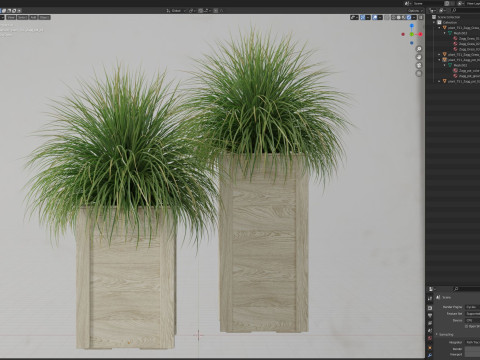480x360 pixels.
Task: Switch to Wireframe viewport shading
Action: pos(394,17)
